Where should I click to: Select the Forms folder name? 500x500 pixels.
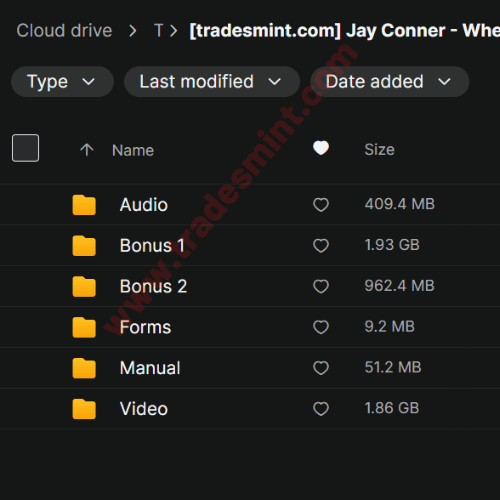coord(145,327)
